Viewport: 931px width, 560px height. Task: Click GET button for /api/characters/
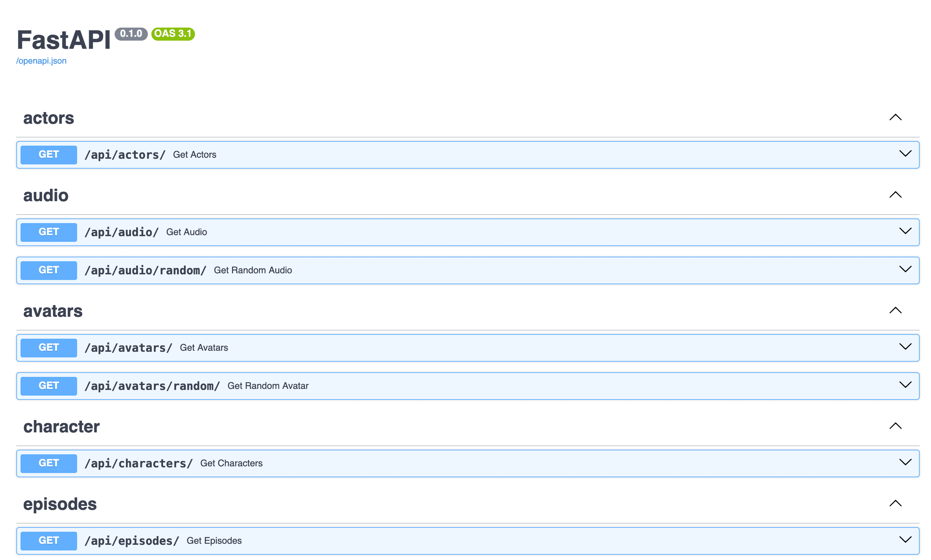point(49,463)
